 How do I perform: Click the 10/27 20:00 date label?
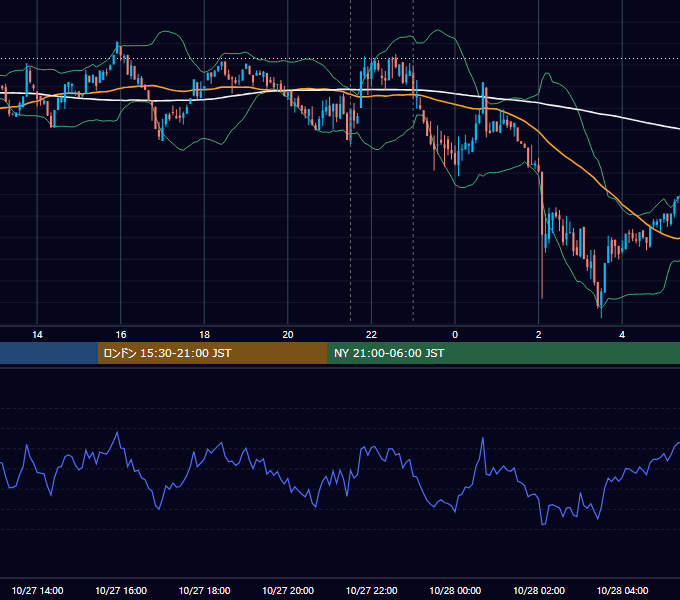[x=288, y=590]
